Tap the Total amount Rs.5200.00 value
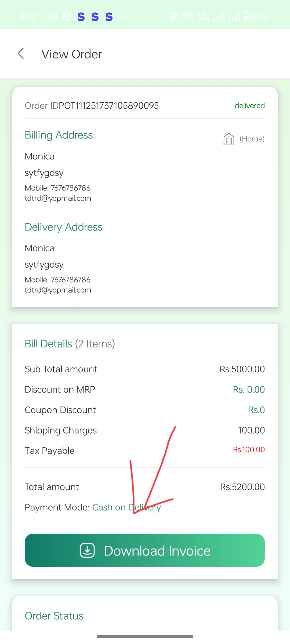Screen dimensions: 290x644 pos(242,487)
